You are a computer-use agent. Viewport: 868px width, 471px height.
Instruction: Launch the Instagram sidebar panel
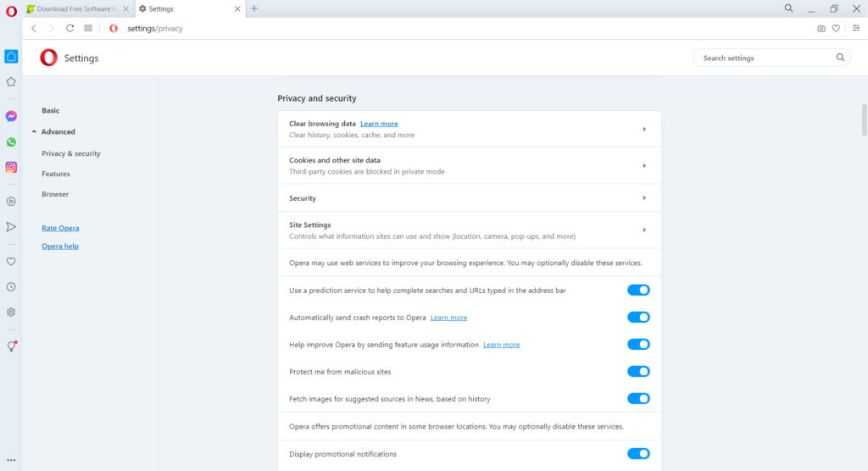(11, 167)
